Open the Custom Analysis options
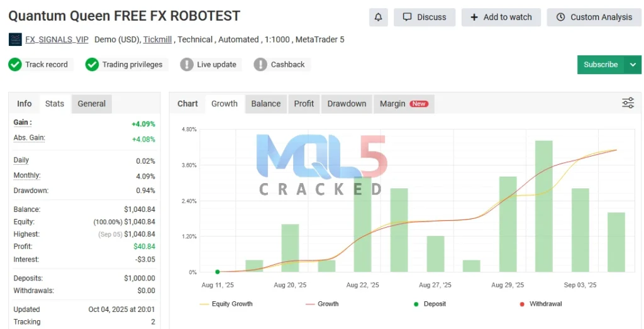Screen dimensions: 644x329 click(x=594, y=17)
